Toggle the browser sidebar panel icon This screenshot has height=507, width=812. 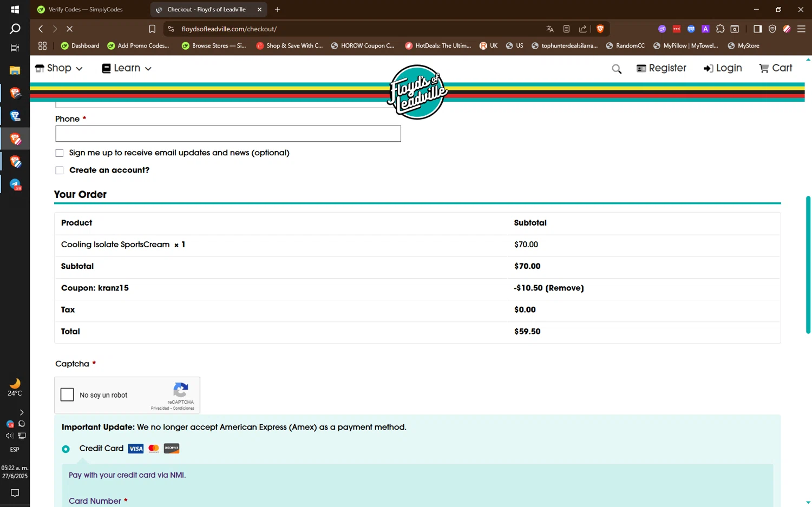[757, 29]
